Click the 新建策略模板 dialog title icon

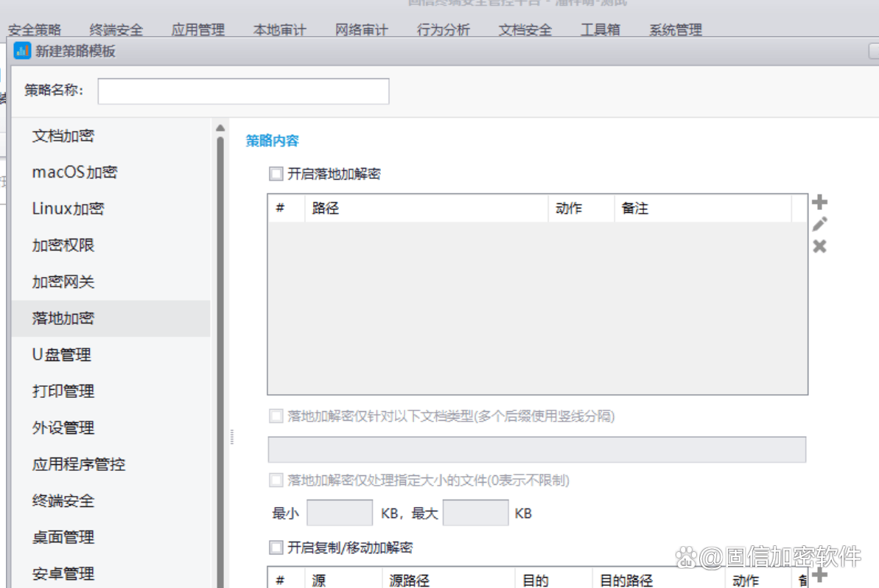click(x=22, y=51)
